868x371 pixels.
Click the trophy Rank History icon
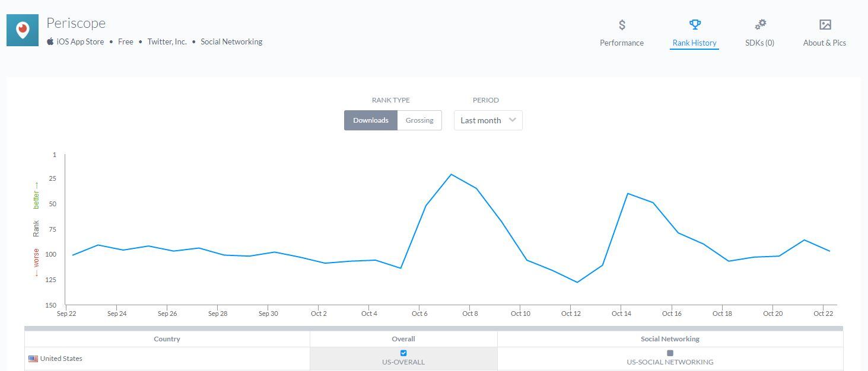695,25
